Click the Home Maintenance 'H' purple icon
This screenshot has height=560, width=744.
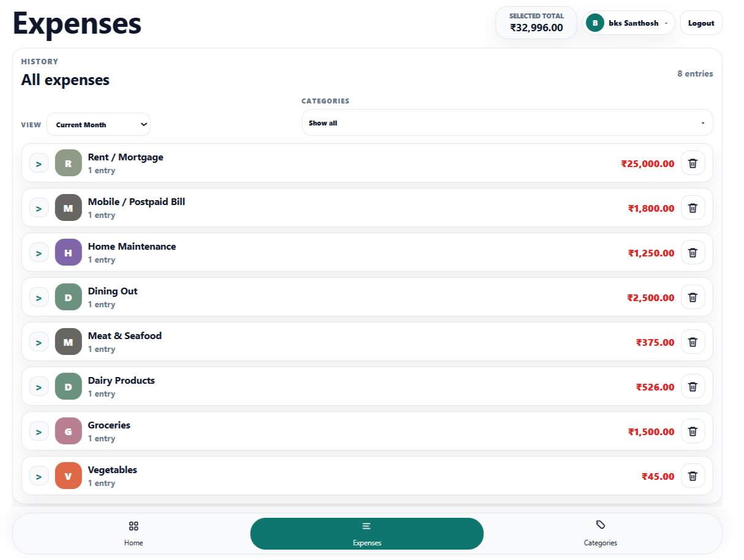point(69,253)
